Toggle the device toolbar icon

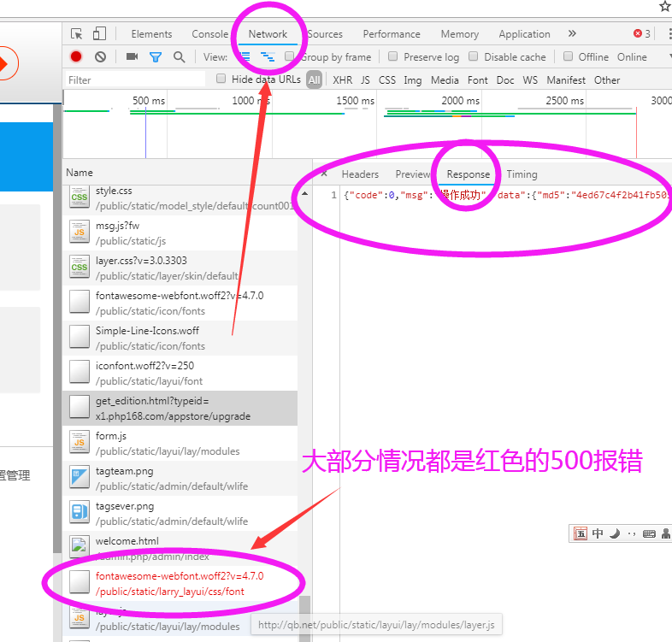99,34
